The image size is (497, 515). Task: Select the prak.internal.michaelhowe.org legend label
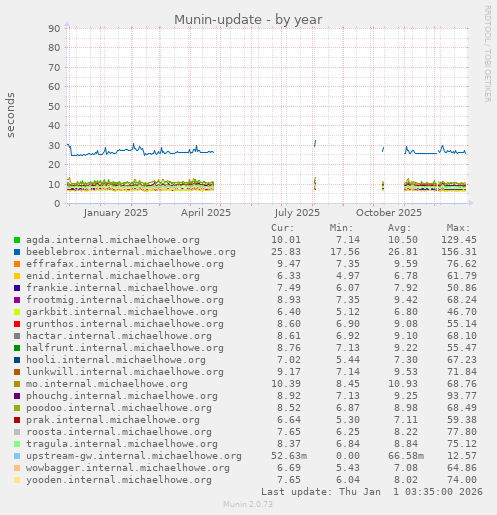point(113,420)
